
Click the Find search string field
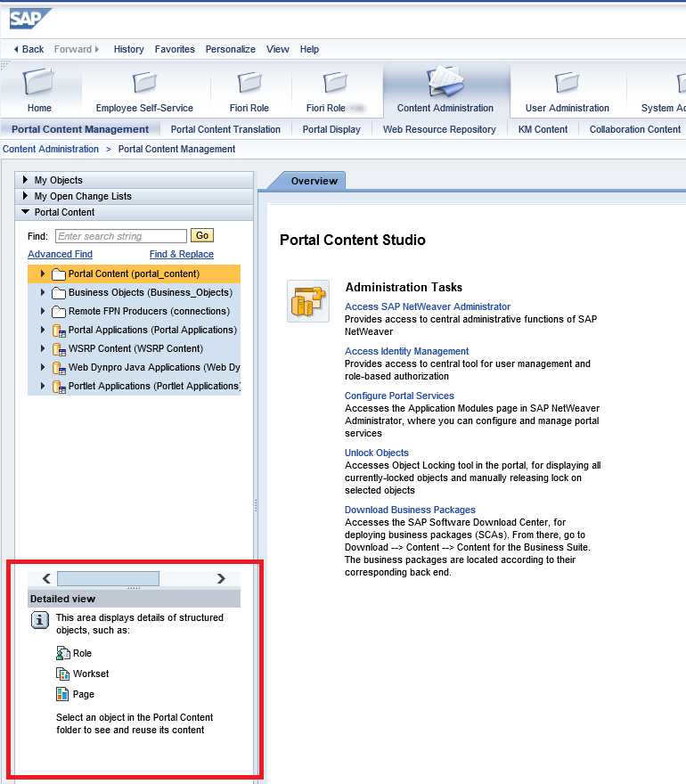(121, 236)
